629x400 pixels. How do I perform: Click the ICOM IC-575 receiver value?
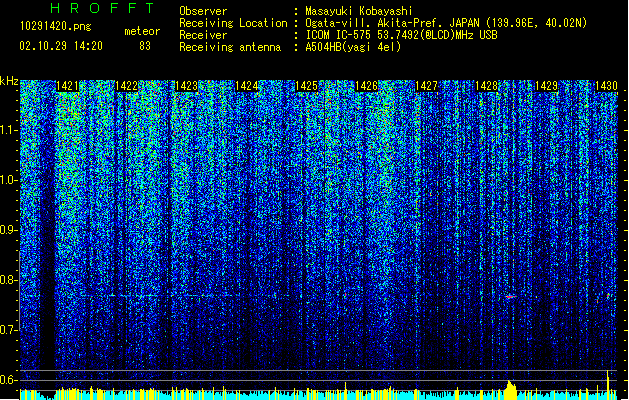pos(401,35)
